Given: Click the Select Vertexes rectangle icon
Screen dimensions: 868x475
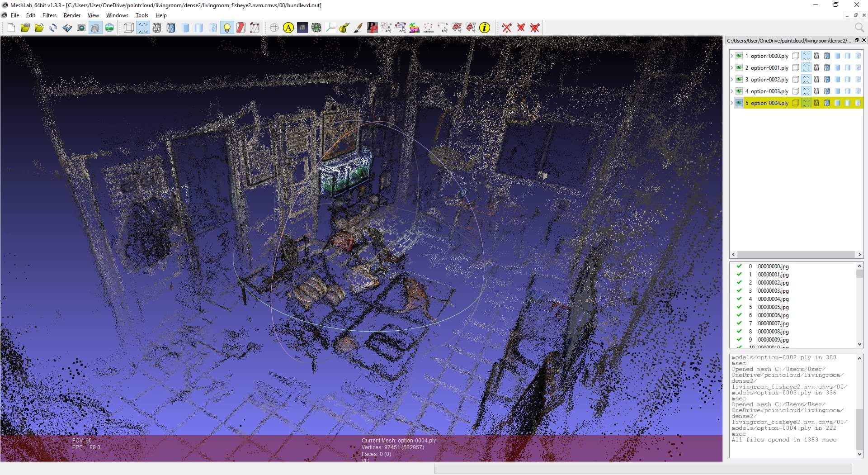Looking at the screenshot, I should [443, 28].
